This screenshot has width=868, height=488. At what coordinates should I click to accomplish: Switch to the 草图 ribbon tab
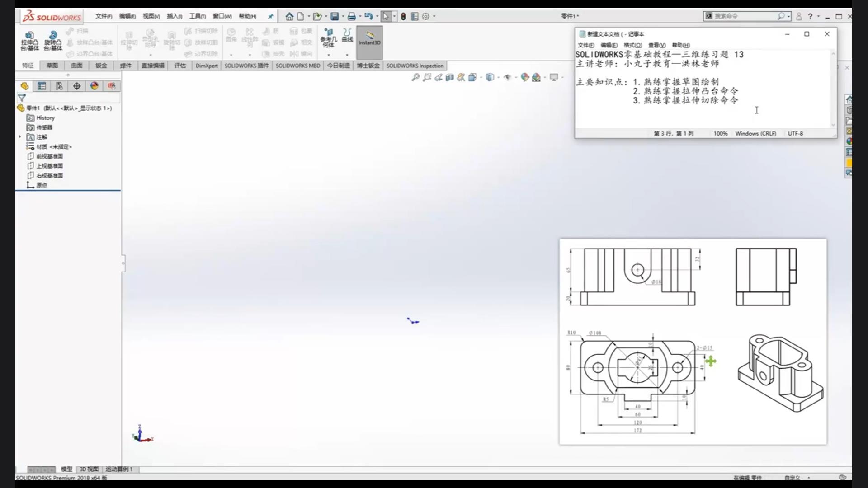pyautogui.click(x=52, y=66)
